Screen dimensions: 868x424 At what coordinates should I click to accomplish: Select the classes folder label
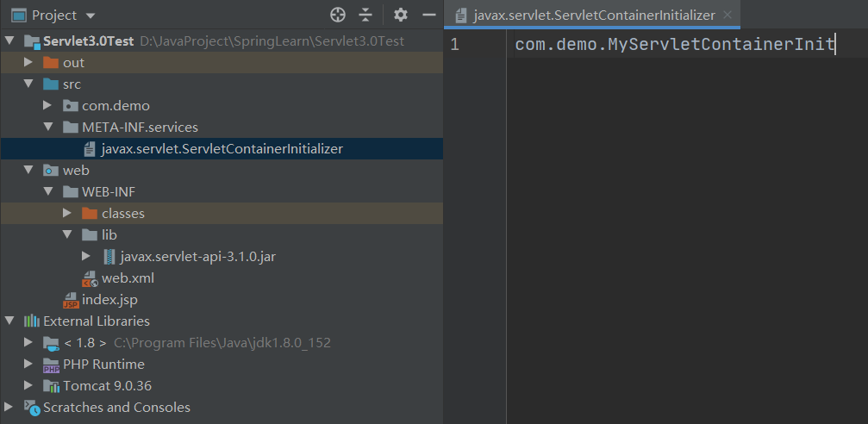point(123,214)
